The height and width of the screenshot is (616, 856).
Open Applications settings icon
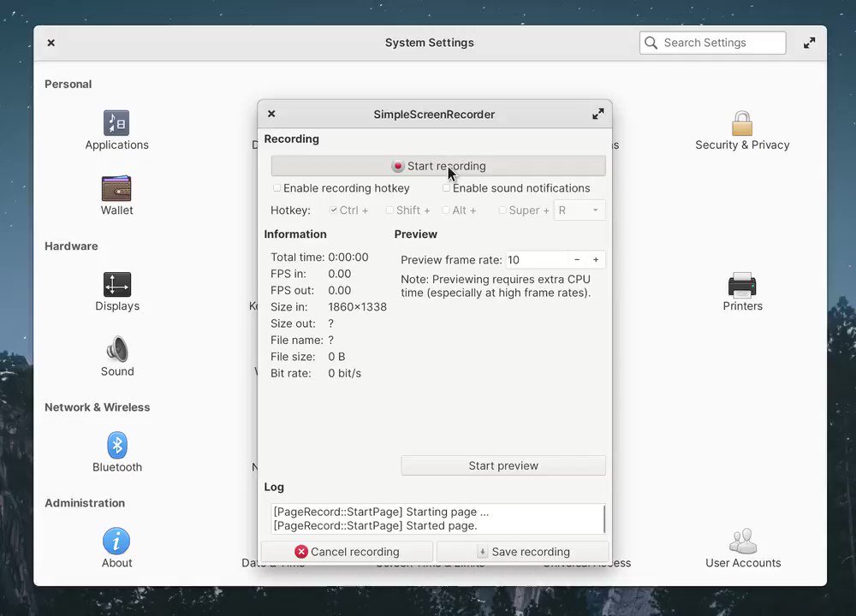[116, 122]
